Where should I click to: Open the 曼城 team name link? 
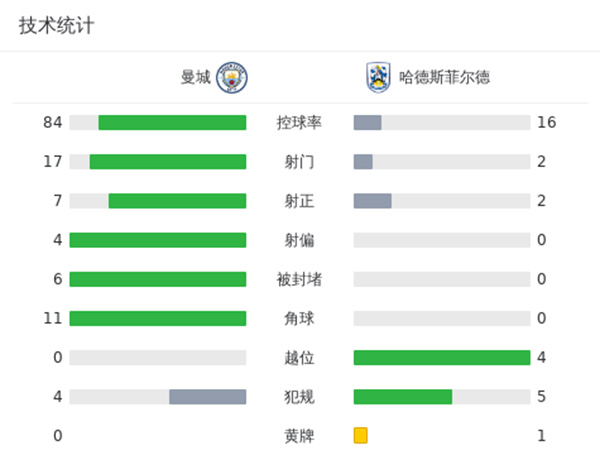pos(196,77)
